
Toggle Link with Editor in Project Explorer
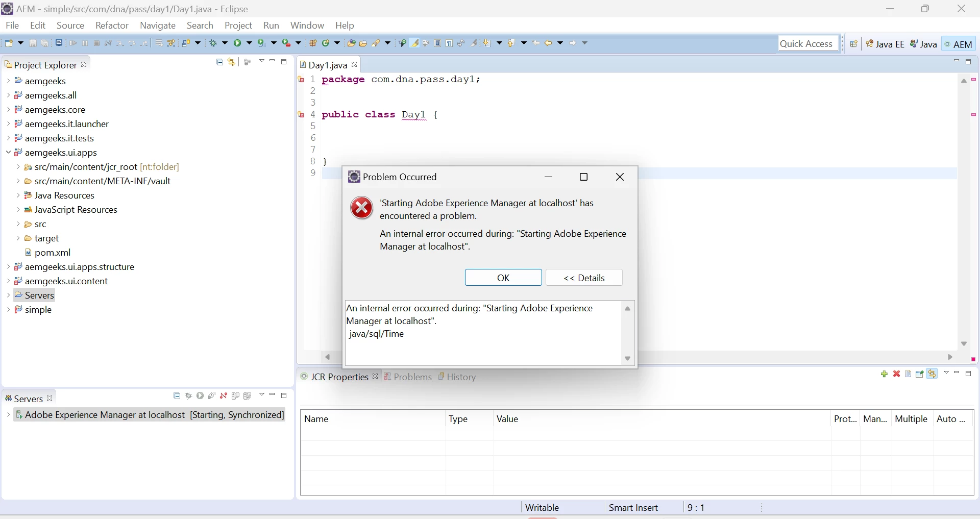(x=232, y=62)
